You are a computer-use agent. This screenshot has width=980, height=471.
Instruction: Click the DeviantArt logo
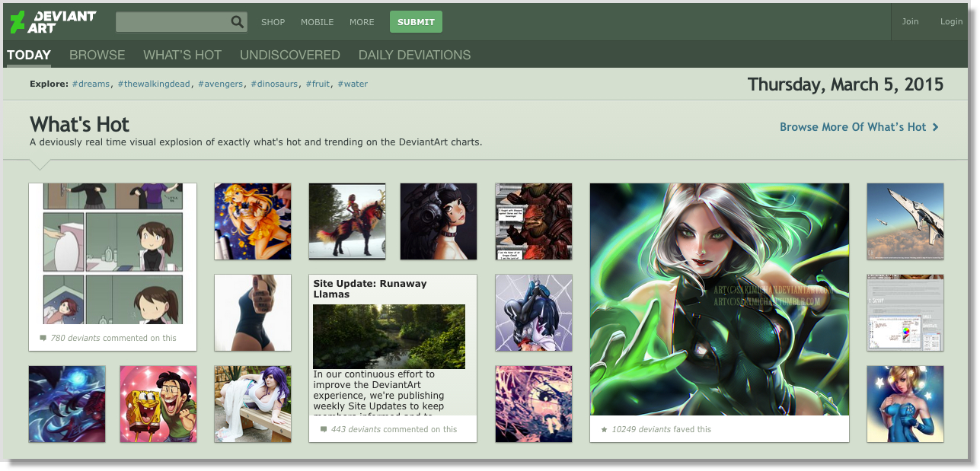pyautogui.click(x=53, y=21)
